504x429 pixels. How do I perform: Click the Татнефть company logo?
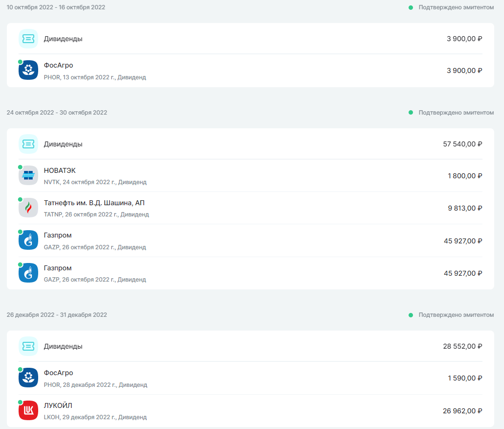[x=28, y=208]
